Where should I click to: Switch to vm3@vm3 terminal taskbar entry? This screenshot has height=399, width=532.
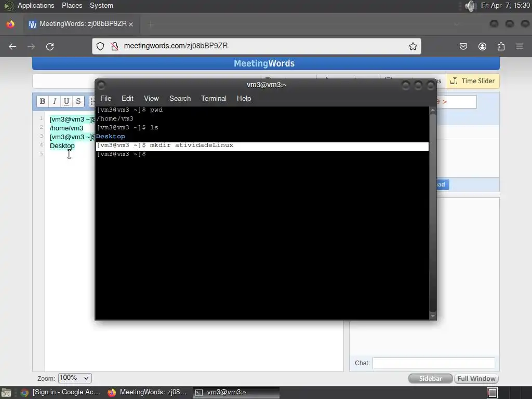236,393
